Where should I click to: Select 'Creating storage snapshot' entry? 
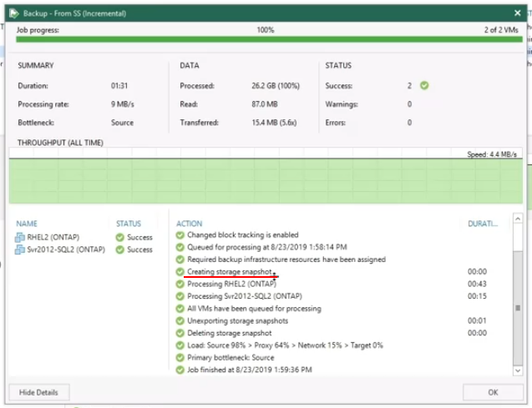(230, 272)
